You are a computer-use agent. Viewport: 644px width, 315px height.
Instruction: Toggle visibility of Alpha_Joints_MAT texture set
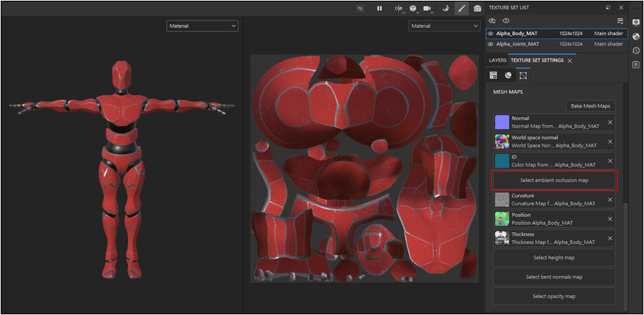[490, 44]
